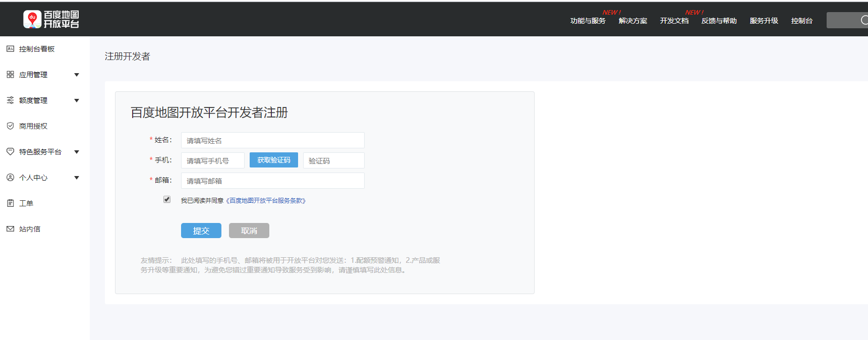The width and height of the screenshot is (868, 340).
Task: Submit the form with 提交 button
Action: pyautogui.click(x=201, y=231)
